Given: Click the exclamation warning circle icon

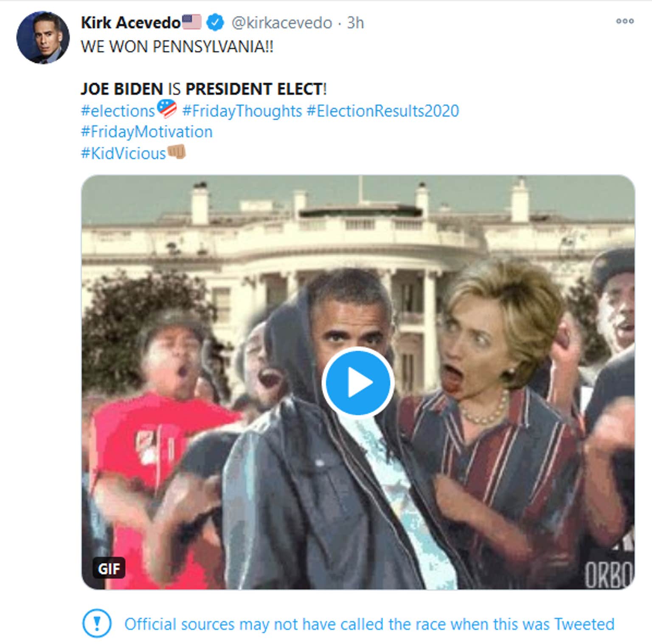Looking at the screenshot, I should coord(97,624).
